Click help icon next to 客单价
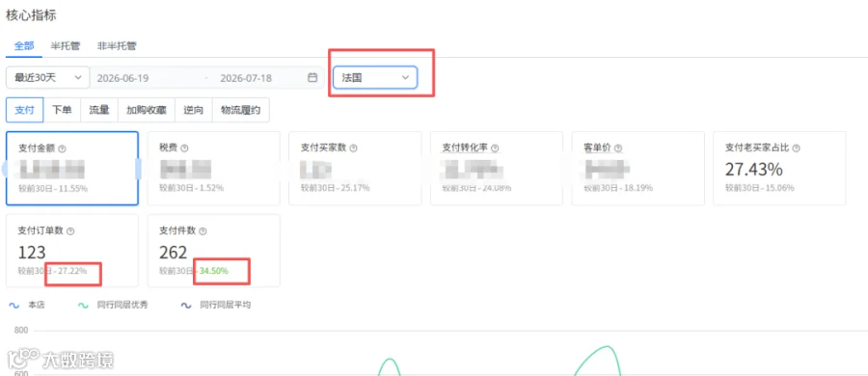This screenshot has height=376, width=868. click(618, 148)
